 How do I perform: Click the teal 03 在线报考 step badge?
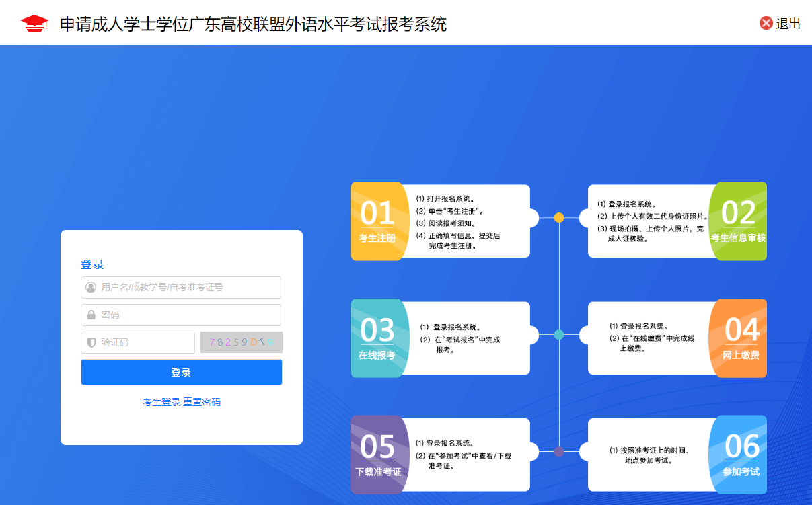377,338
